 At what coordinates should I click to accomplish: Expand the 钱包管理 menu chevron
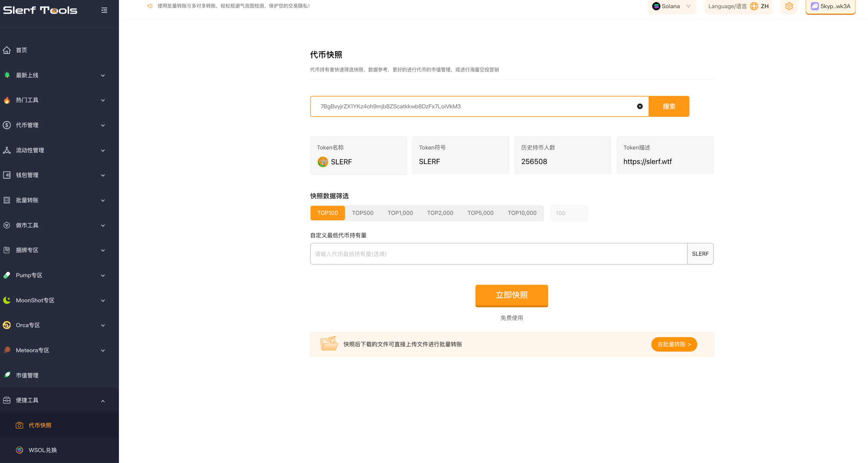(x=103, y=175)
